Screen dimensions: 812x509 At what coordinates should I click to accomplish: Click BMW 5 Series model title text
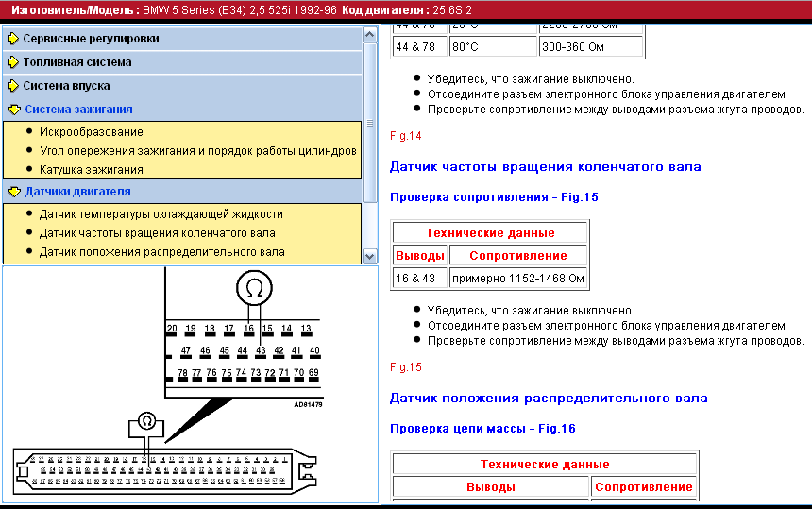(x=239, y=10)
